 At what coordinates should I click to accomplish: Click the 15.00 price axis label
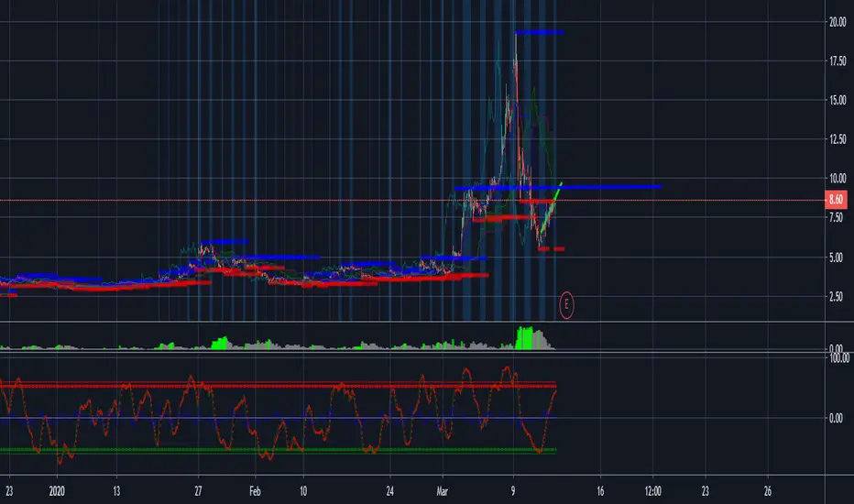838,100
